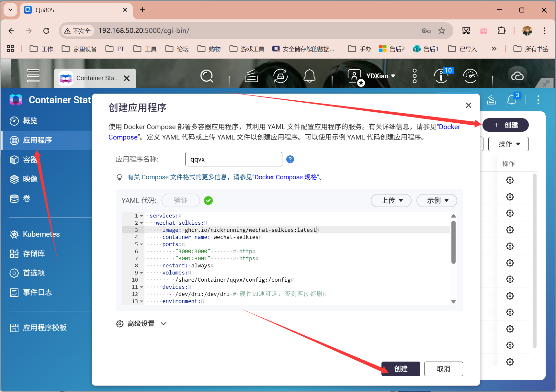Click the application name field containing qqvx
This screenshot has height=392, width=556.
tap(233, 159)
